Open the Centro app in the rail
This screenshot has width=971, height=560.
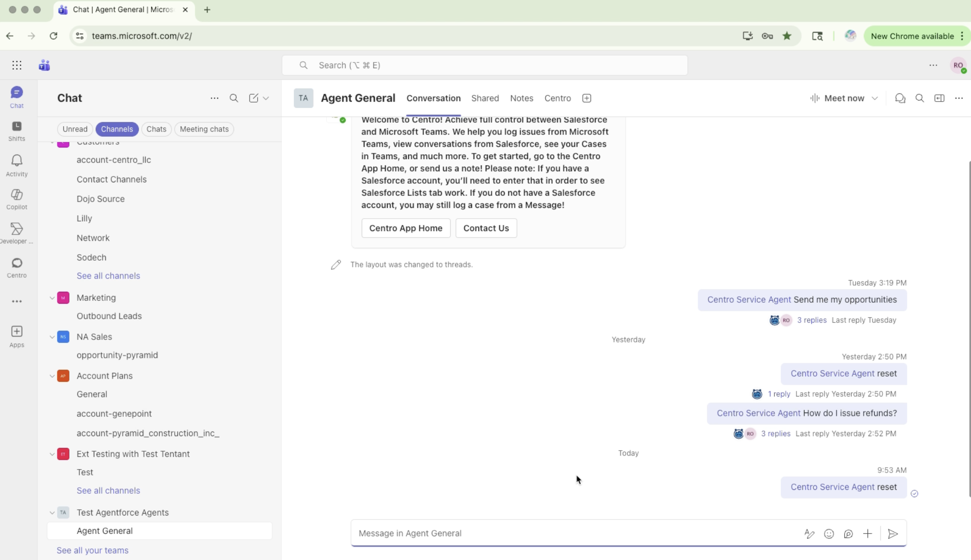click(16, 267)
